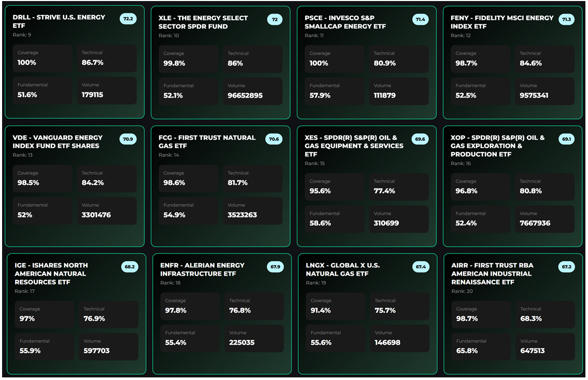
Task: Select the 67.2 score badge on AIRR card
Action: point(567,266)
